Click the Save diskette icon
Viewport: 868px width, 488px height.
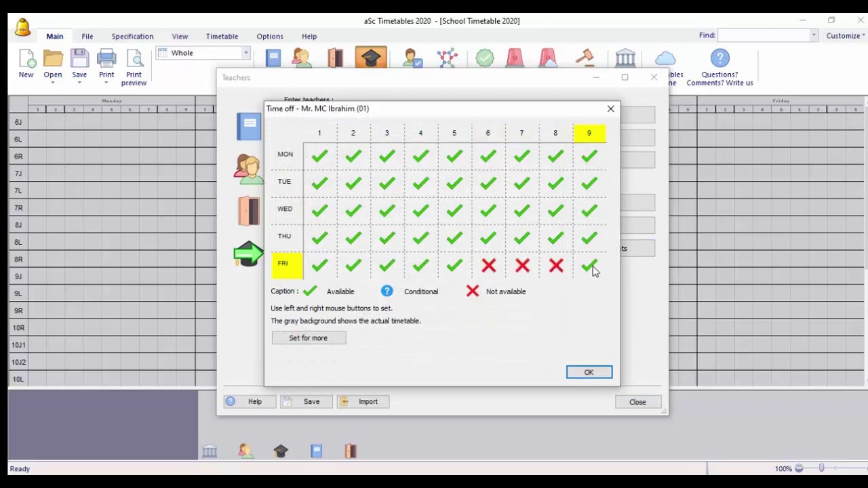coord(79,58)
